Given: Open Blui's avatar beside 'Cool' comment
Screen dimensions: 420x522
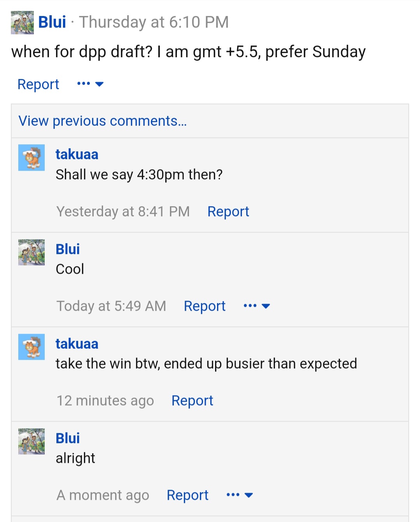Looking at the screenshot, I should 31,252.
